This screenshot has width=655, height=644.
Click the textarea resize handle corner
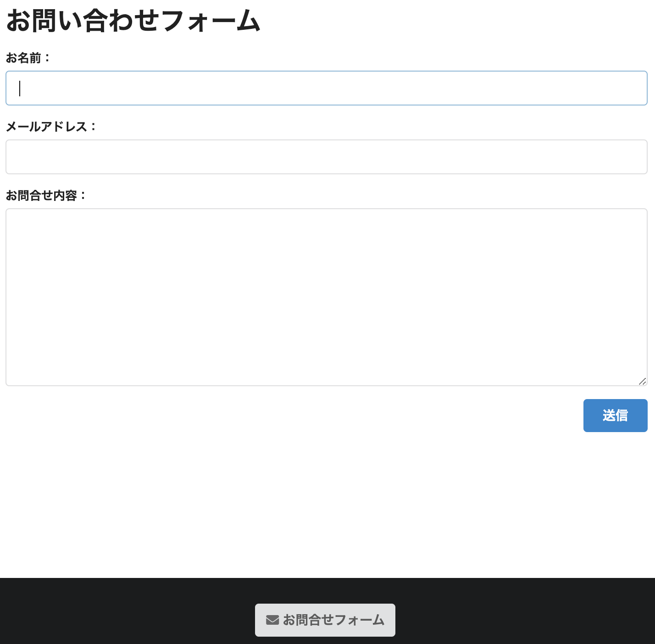click(642, 382)
